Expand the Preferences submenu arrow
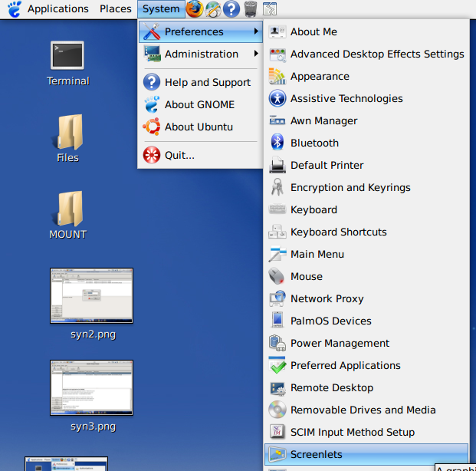Screen dimensions: 476x471 point(256,31)
